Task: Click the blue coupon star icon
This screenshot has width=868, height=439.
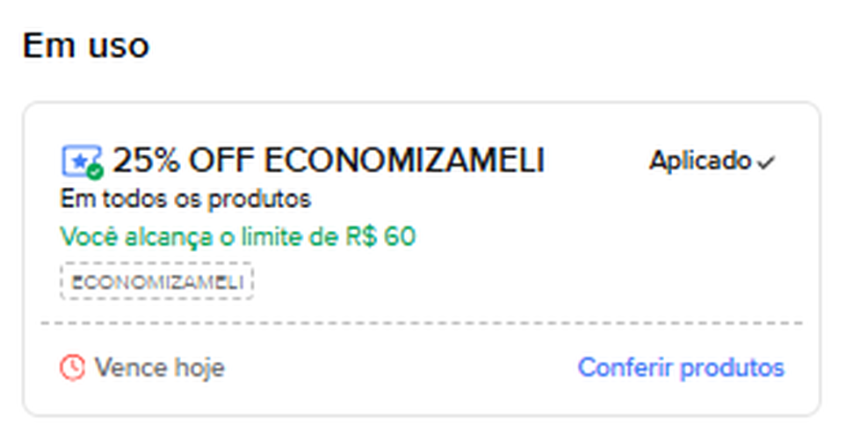Action: pos(79,160)
